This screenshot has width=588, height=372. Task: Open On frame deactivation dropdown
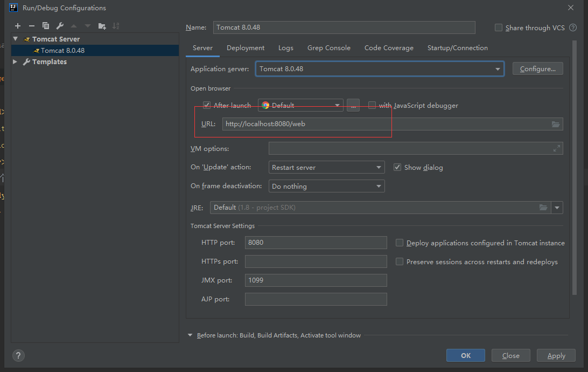click(327, 186)
